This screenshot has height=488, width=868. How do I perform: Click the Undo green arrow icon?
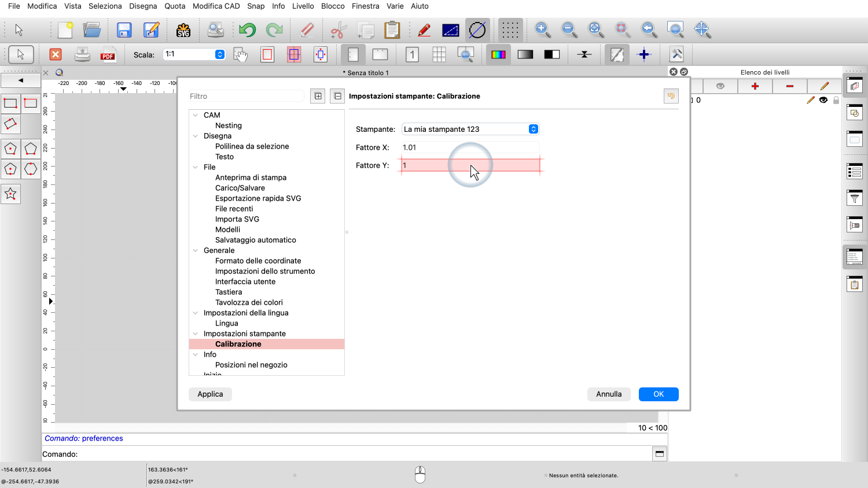click(247, 30)
